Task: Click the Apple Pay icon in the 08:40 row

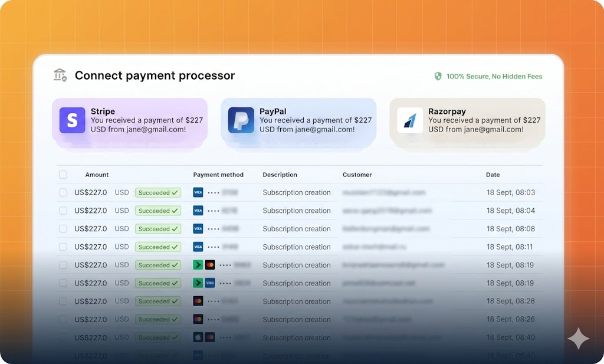Action: pyautogui.click(x=198, y=337)
